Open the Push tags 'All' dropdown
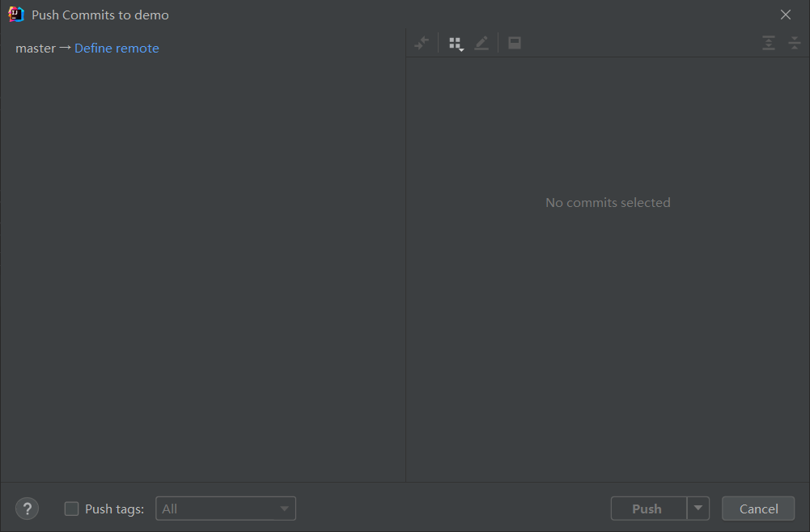Viewport: 810px width, 532px height. point(226,509)
